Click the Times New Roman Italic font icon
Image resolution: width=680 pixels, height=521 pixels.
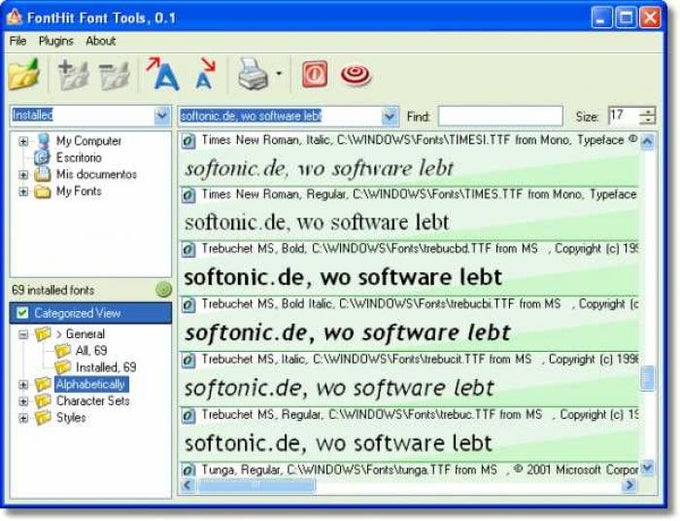[x=188, y=141]
